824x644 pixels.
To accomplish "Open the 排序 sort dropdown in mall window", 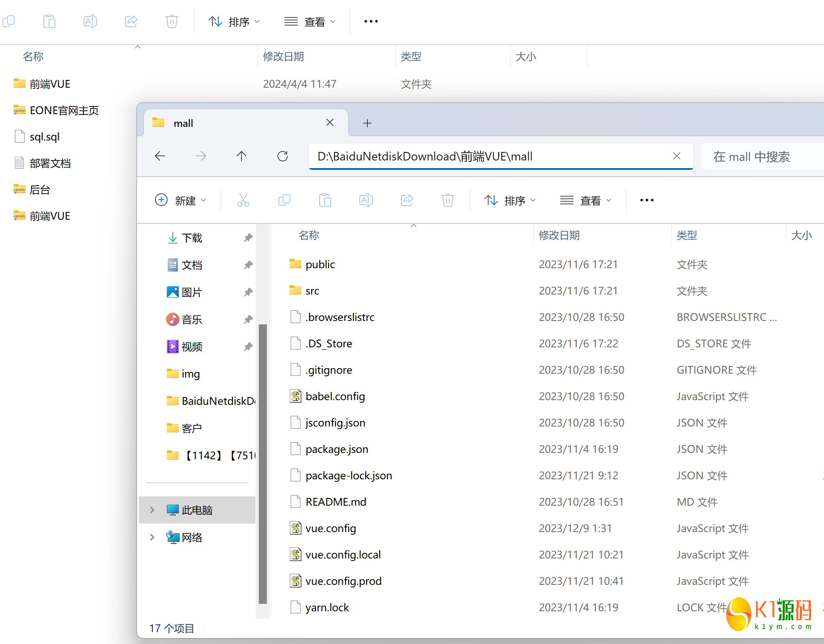I will tap(510, 200).
